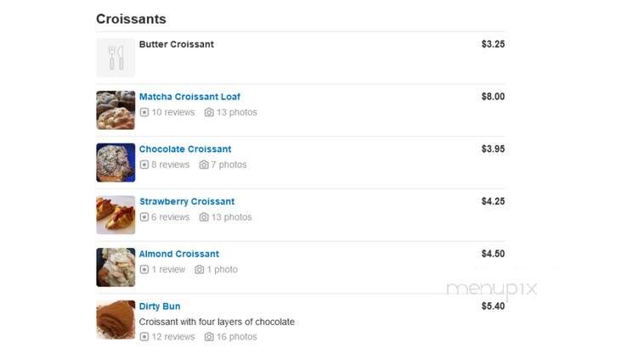Click the Almond Croissant thumbnail photo
Image resolution: width=644 pixels, height=359 pixels.
click(x=116, y=267)
